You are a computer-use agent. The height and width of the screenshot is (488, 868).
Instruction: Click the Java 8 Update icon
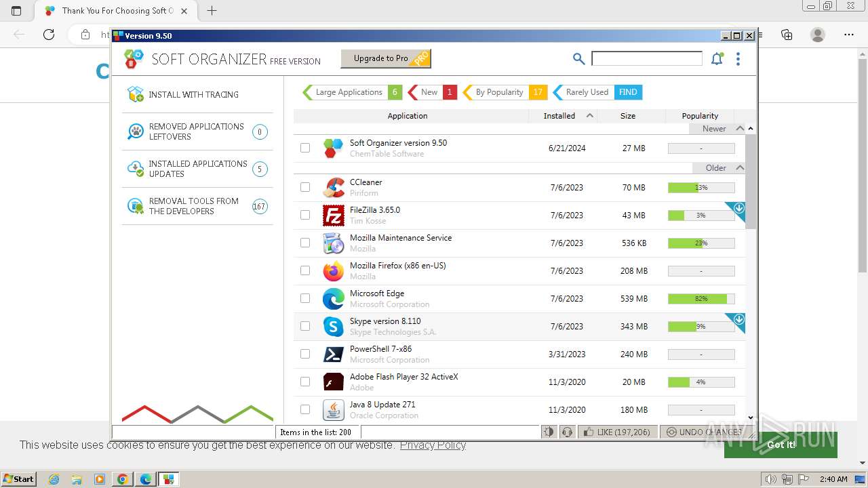pos(333,410)
